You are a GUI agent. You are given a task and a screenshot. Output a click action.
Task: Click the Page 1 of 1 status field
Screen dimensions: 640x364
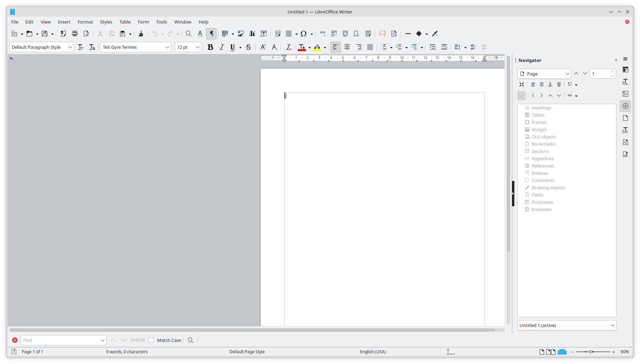(32, 352)
